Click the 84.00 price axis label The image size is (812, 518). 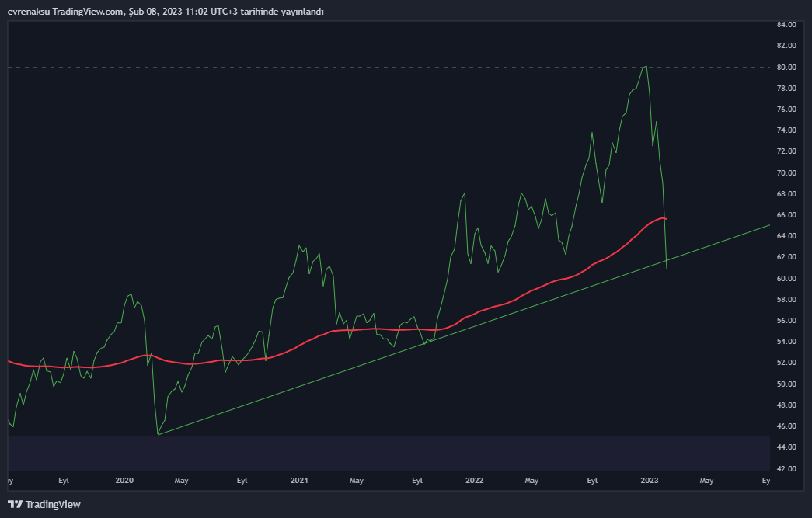pos(786,24)
